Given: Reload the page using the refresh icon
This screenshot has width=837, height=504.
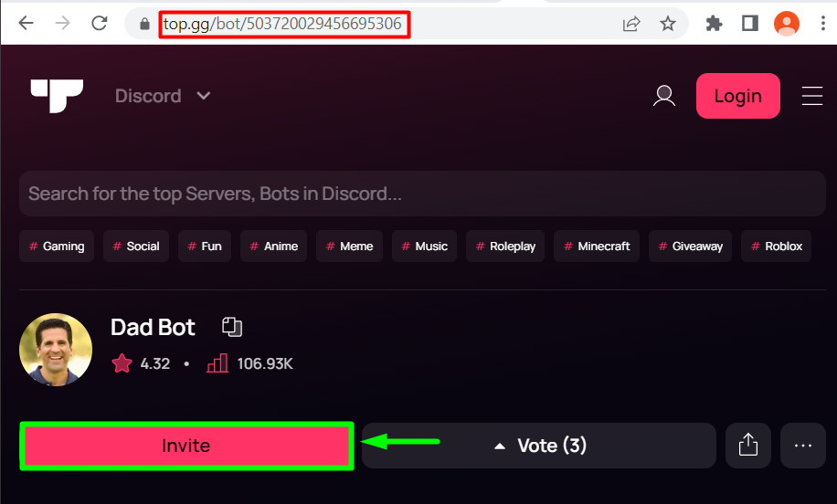Looking at the screenshot, I should [x=100, y=23].
